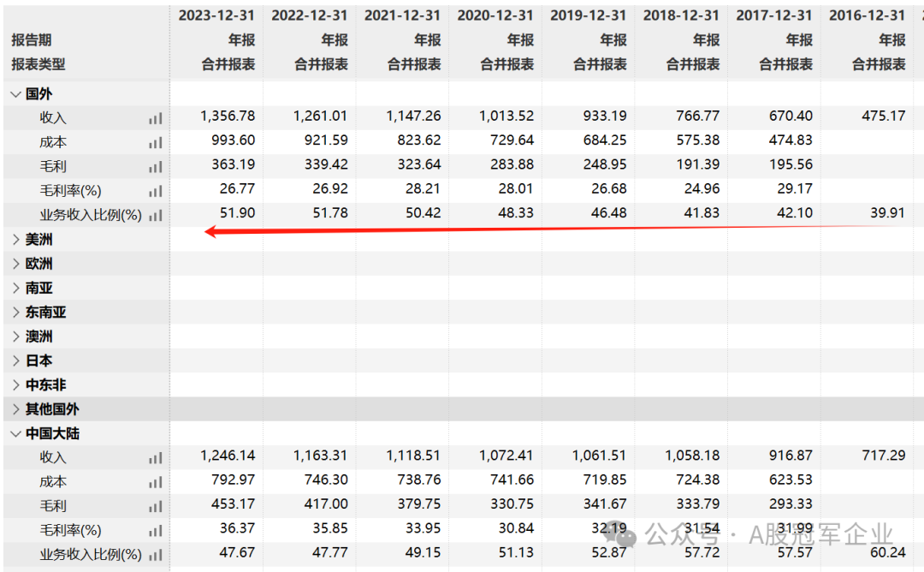Click 国外 业务收入比例 value 51.90
This screenshot has width=924, height=572.
click(238, 213)
